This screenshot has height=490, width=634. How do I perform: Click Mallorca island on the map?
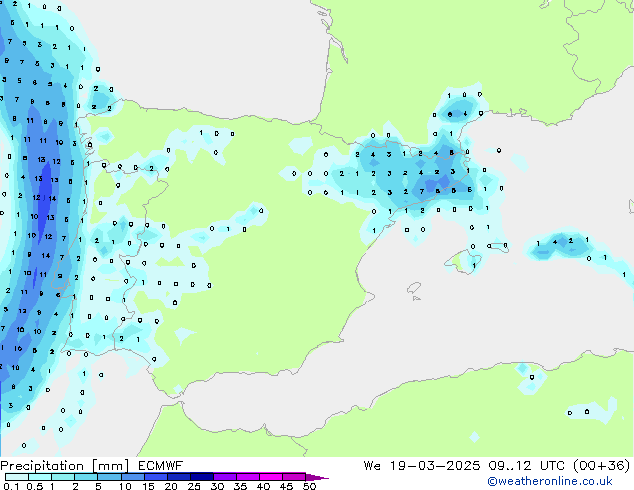pos(463,262)
